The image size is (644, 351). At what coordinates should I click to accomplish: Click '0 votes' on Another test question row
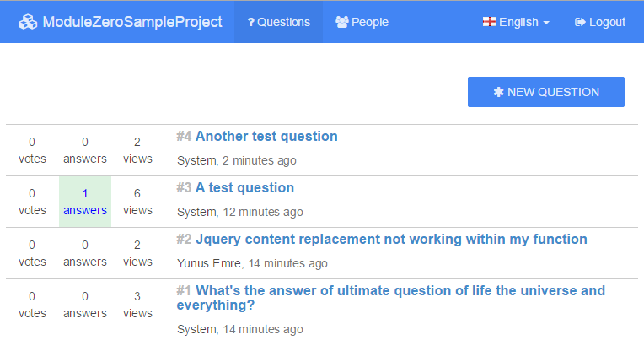pos(32,150)
